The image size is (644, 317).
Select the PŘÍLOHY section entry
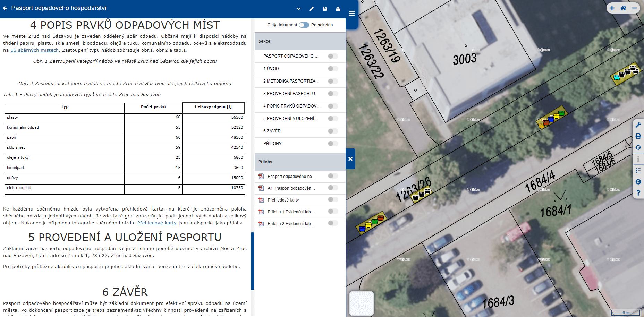(272, 144)
